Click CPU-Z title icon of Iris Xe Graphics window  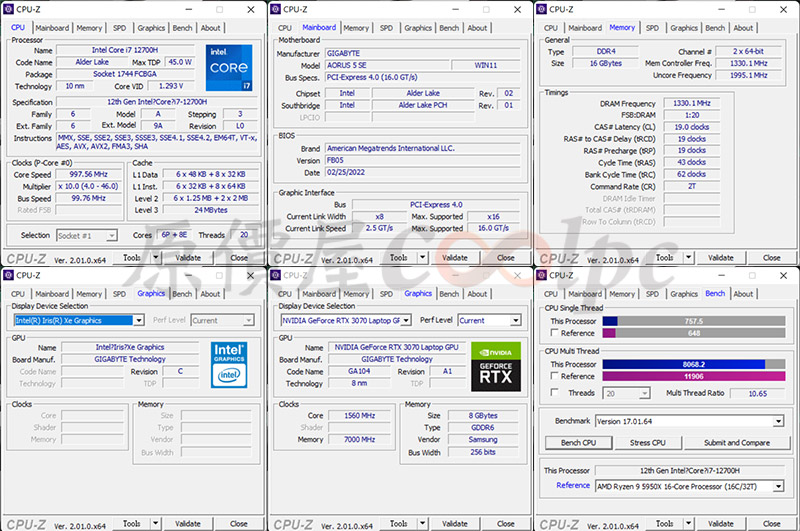(x=9, y=275)
